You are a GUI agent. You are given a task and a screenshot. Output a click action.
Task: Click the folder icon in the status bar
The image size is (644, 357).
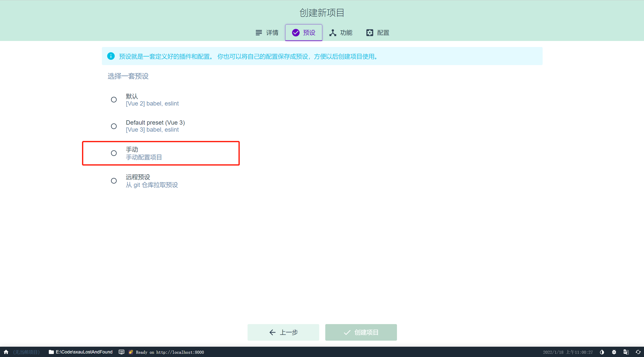click(51, 352)
